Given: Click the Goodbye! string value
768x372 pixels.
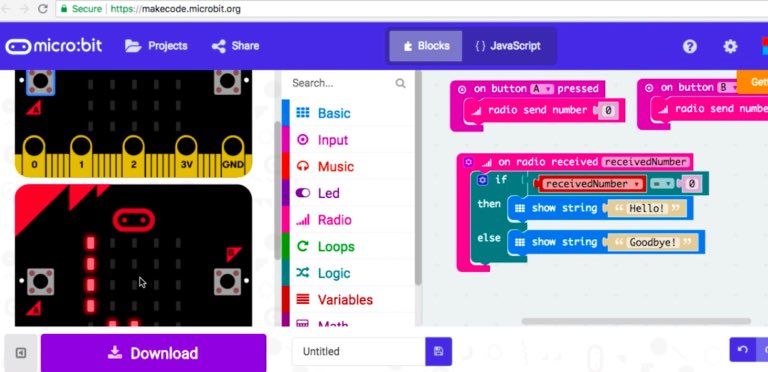Looking at the screenshot, I should click(653, 242).
